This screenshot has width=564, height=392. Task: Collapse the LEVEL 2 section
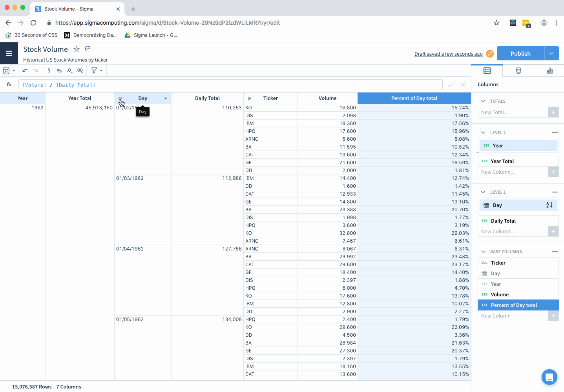click(483, 132)
